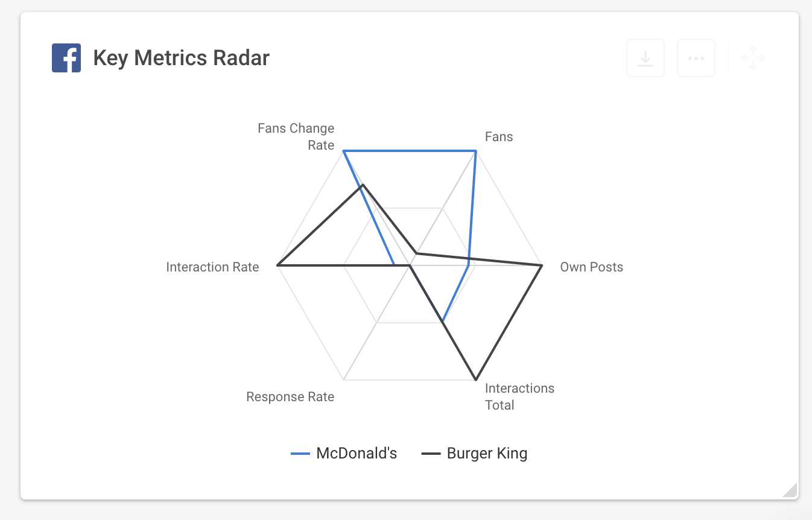812x520 pixels.
Task: Open the three-dots more options menu
Action: (x=696, y=59)
